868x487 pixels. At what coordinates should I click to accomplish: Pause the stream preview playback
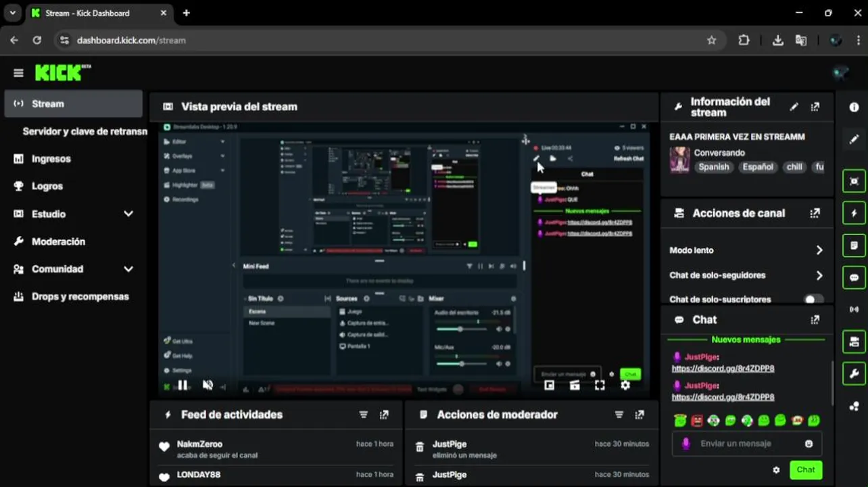pyautogui.click(x=182, y=385)
